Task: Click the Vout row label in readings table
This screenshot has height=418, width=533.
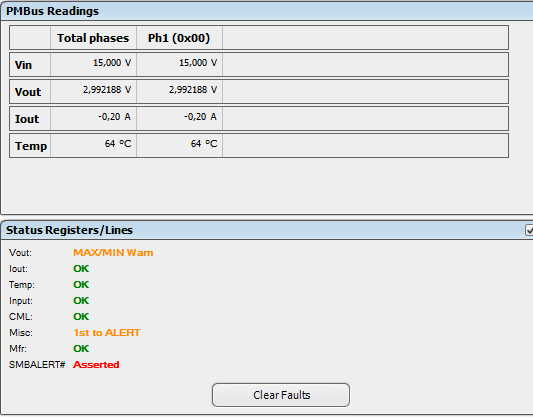Action: [28, 92]
